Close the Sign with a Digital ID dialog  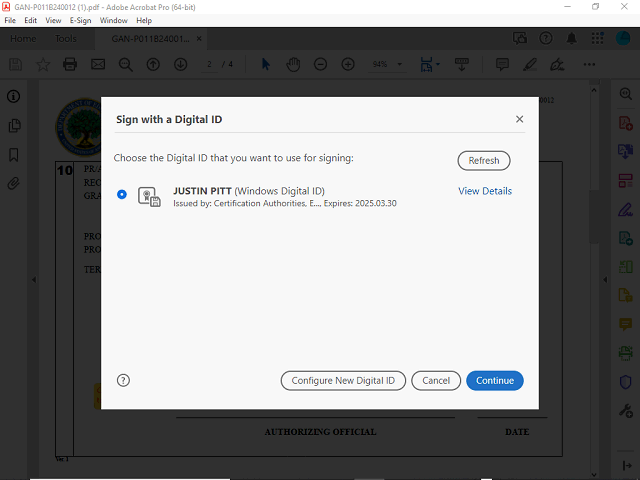[x=519, y=119]
